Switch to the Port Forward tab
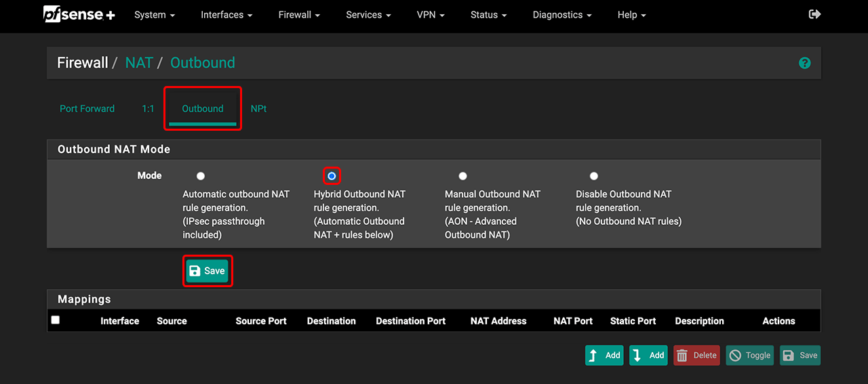868x384 pixels. coord(87,109)
